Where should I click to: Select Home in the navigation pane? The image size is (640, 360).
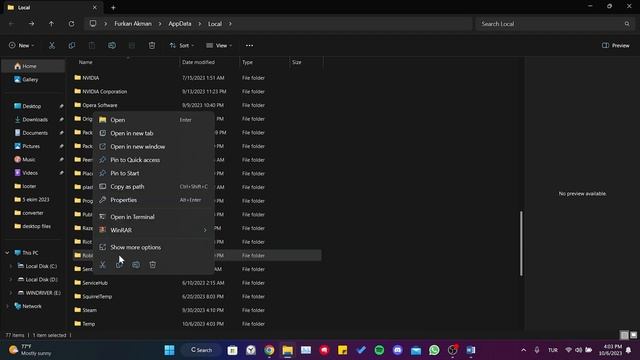33,66
